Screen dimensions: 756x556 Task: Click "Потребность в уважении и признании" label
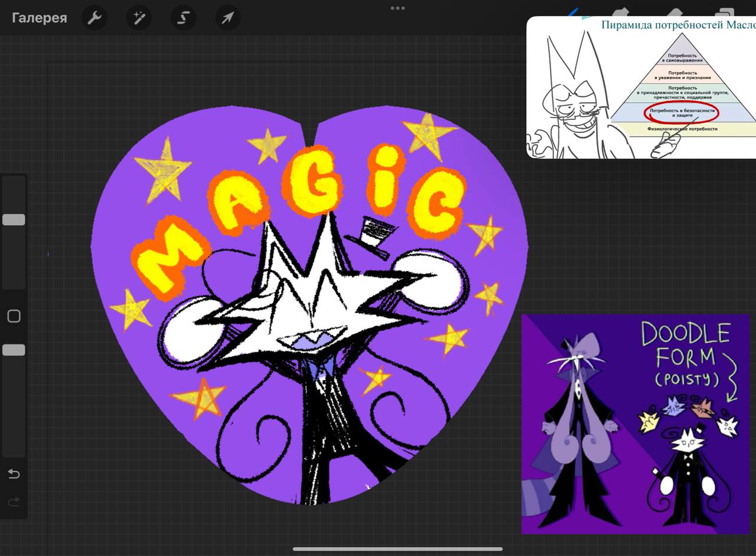tap(682, 74)
